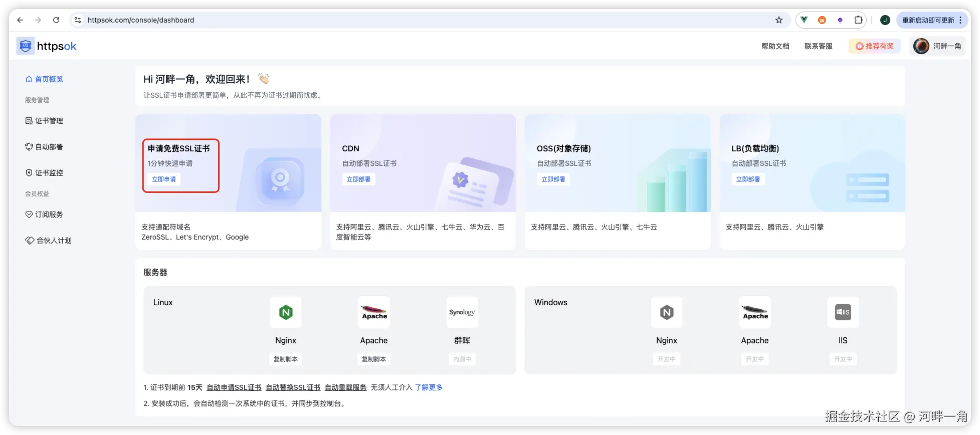Click the 申请免费SSL证书 card title
980x435 pixels.
coord(179,148)
